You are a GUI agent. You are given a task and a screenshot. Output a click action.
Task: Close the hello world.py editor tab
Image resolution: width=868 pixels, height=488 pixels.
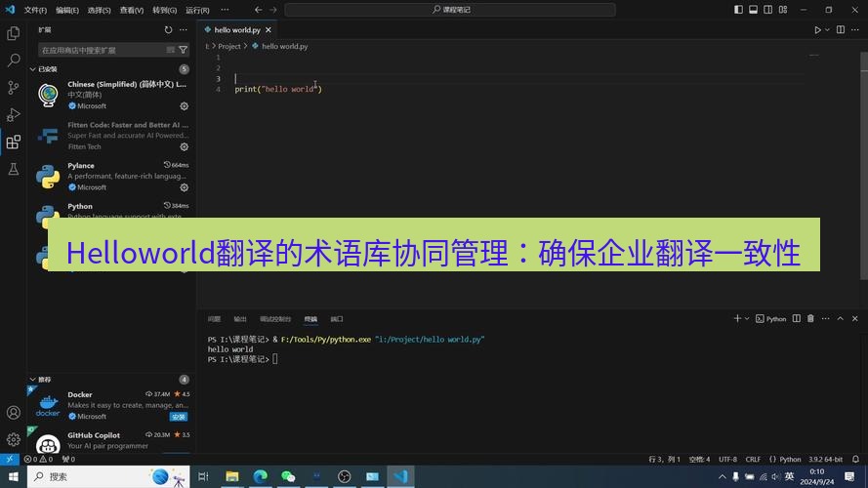pyautogui.click(x=269, y=30)
